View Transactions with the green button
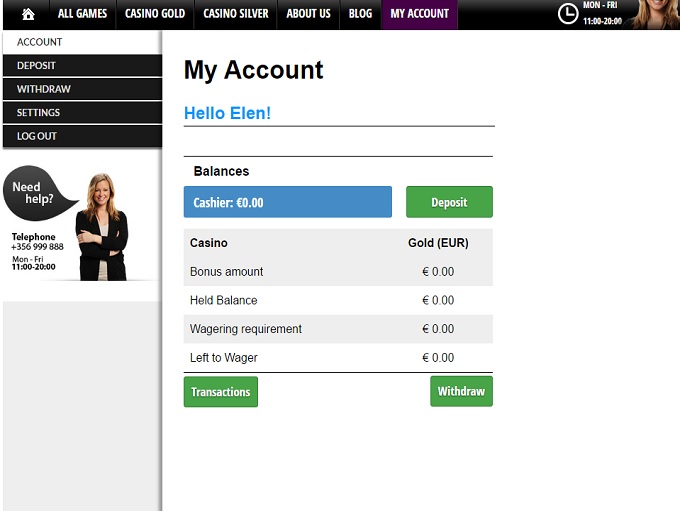680x511 pixels. coord(220,392)
